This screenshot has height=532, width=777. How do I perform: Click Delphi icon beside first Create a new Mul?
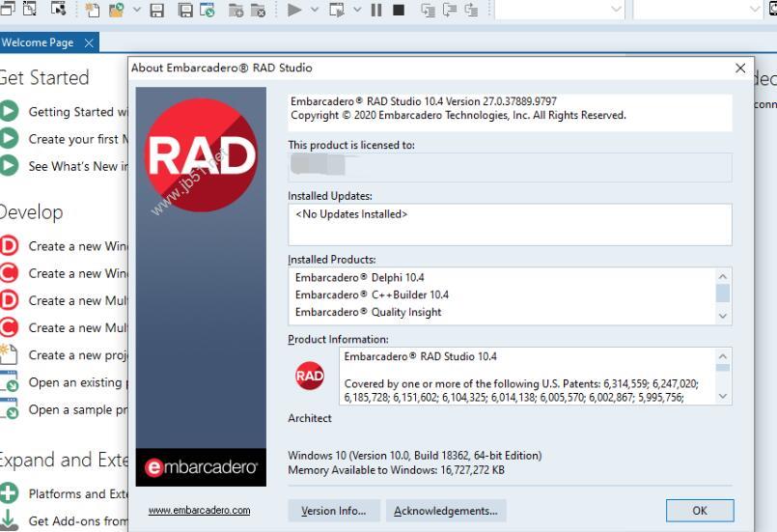coord(9,300)
